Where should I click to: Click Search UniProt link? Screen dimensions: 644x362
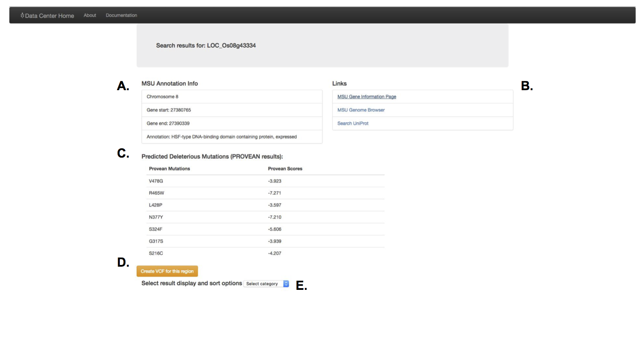(x=353, y=123)
